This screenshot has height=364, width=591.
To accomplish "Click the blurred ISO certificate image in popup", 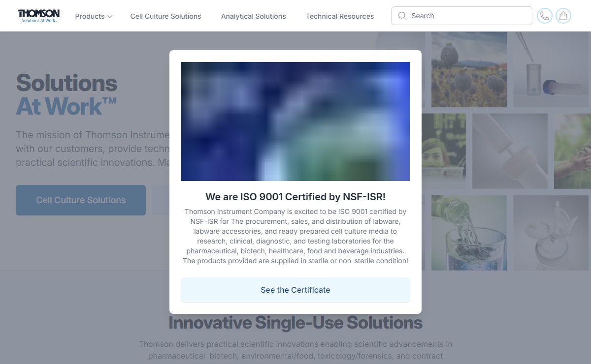I will pos(295,121).
